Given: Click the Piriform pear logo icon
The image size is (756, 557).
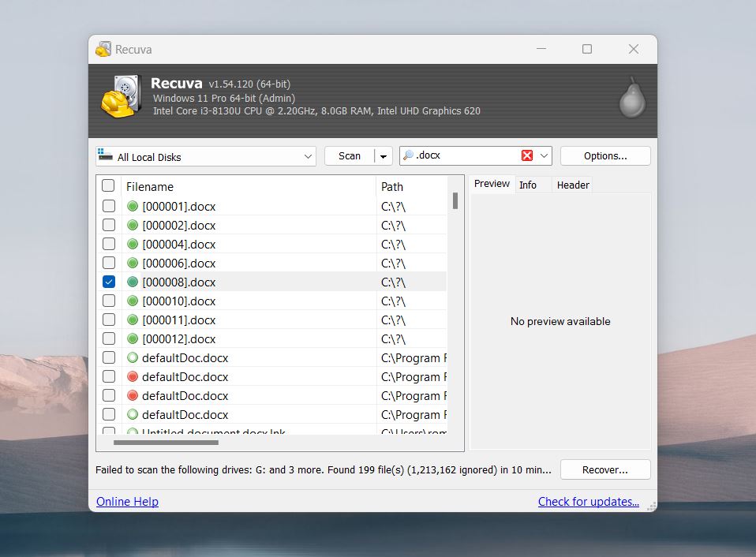Looking at the screenshot, I should click(x=632, y=97).
